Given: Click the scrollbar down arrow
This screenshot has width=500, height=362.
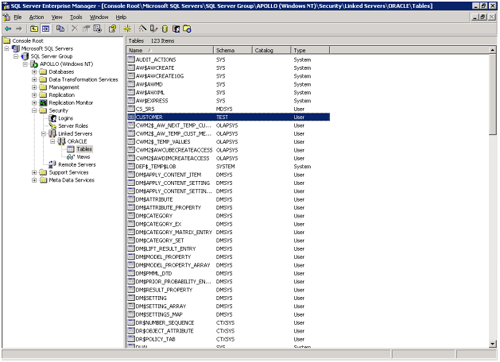Looking at the screenshot, I should [493, 344].
